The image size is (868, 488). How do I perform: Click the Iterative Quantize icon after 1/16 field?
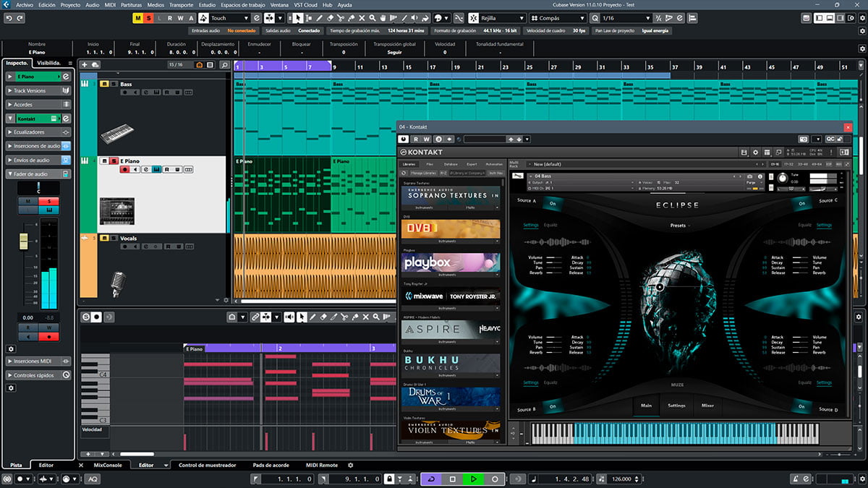[658, 17]
